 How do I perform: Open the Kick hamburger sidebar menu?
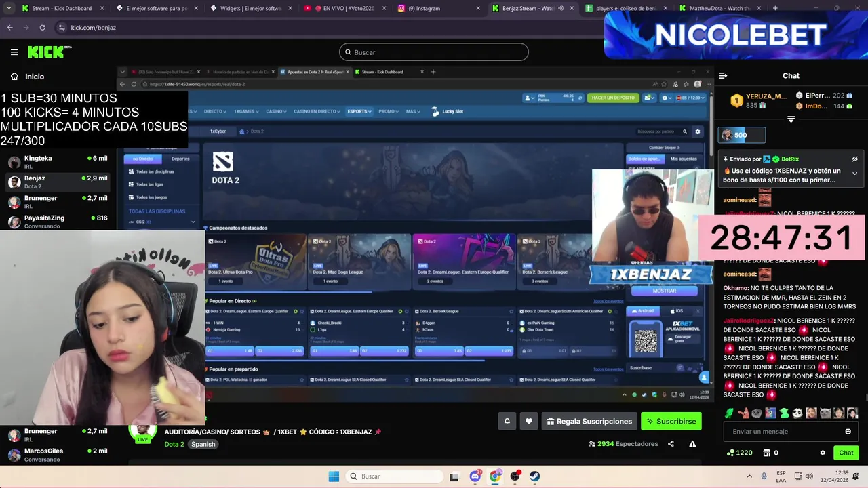(x=14, y=52)
